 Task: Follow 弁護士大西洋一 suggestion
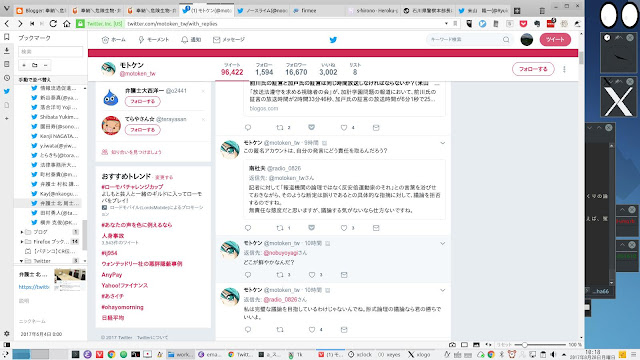click(x=142, y=101)
